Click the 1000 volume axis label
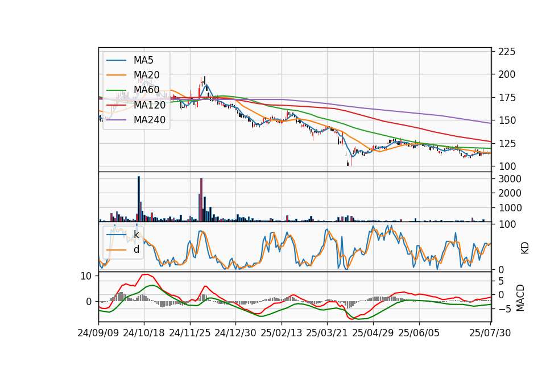Screen dimensions: 546x392 click(510, 208)
